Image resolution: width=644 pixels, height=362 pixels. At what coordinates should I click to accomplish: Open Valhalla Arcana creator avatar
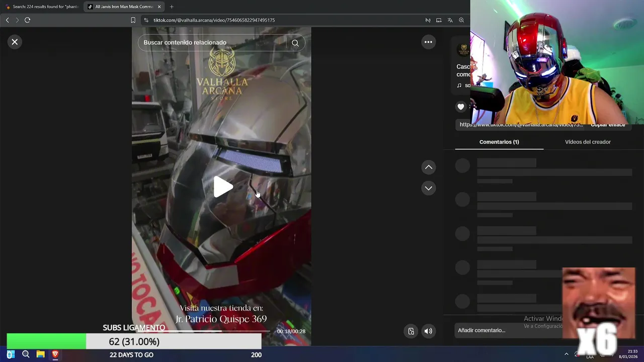(x=463, y=50)
